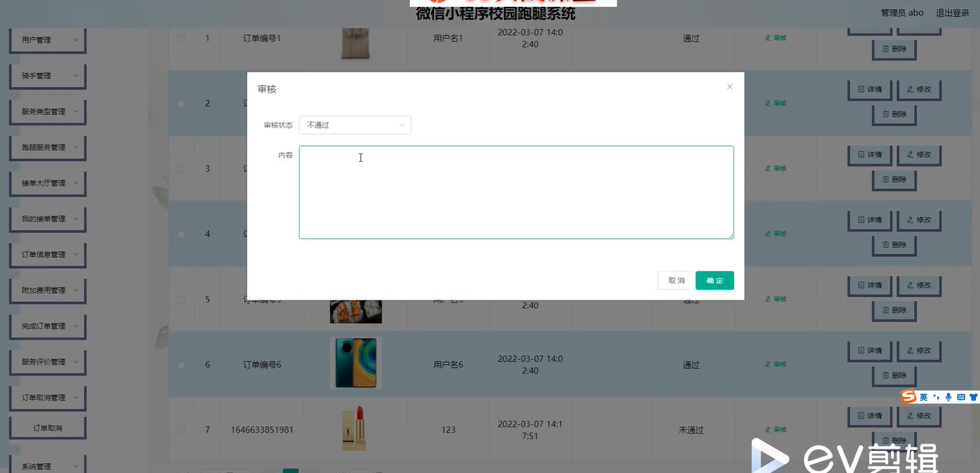Click the IME punctuation mode icon
The height and width of the screenshot is (473, 980).
pos(936,397)
